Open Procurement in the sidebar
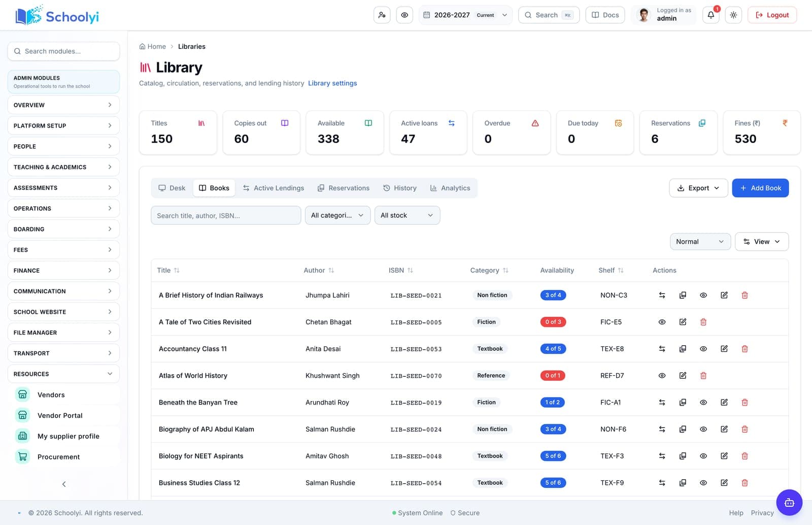Viewport: 812px width, 525px height. pyautogui.click(x=63, y=456)
